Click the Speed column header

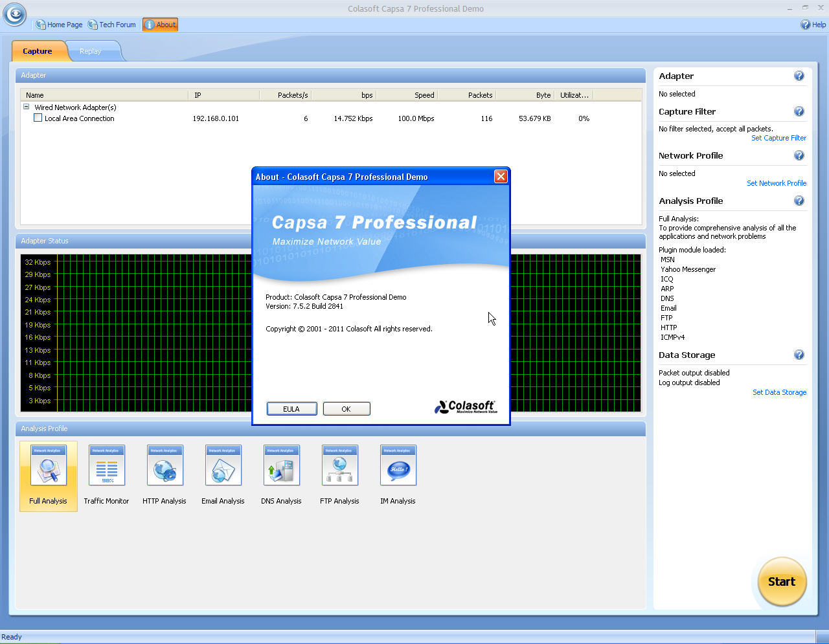tap(407, 95)
